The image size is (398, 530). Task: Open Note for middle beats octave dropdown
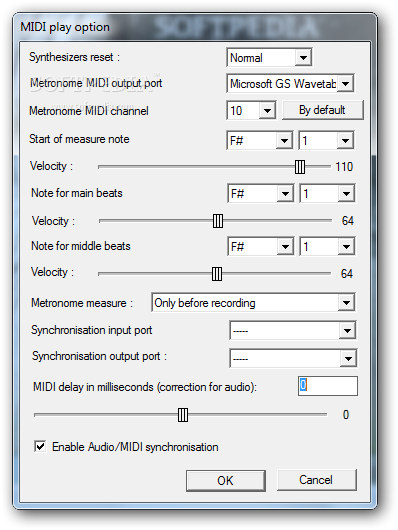327,246
